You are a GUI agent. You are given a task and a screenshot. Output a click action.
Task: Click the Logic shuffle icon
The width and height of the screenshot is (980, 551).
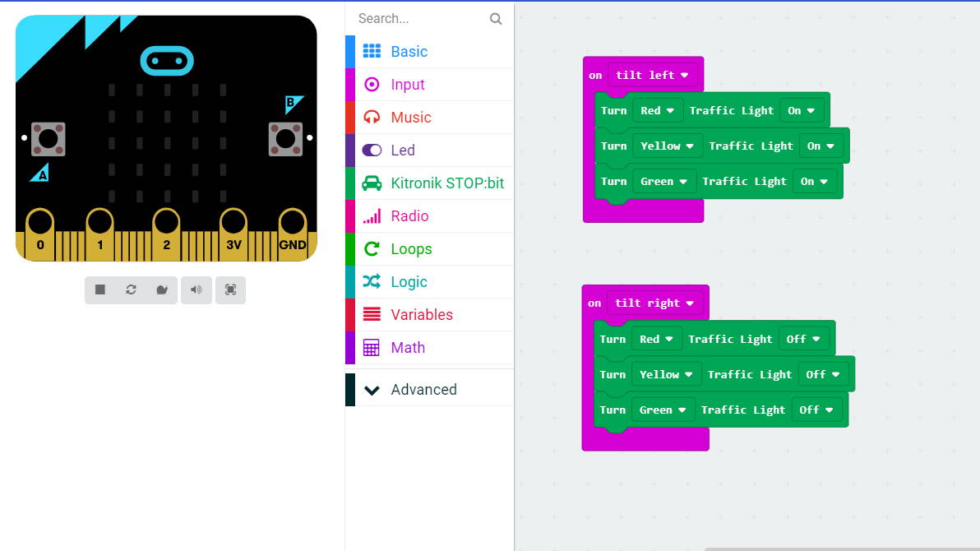pyautogui.click(x=372, y=281)
